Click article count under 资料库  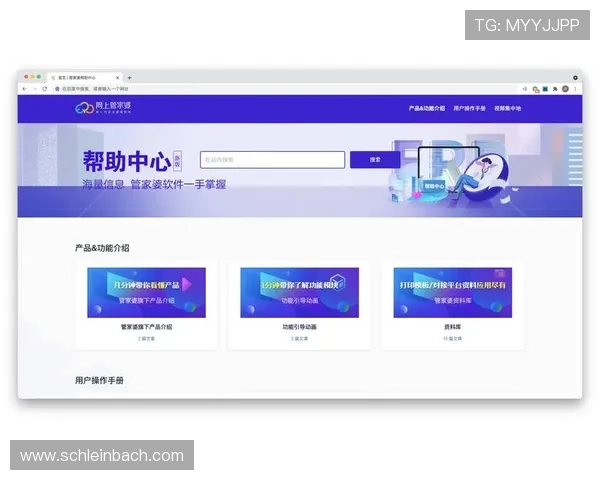point(453,339)
